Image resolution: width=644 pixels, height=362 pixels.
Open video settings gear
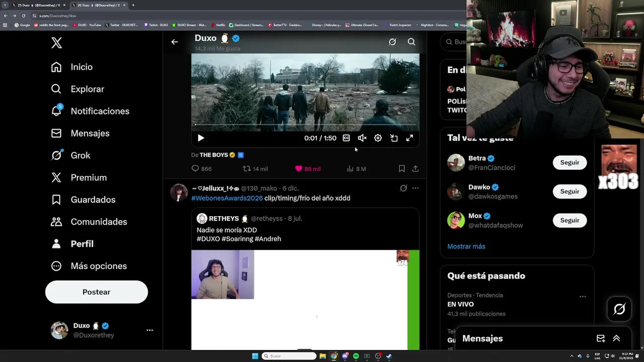click(378, 138)
